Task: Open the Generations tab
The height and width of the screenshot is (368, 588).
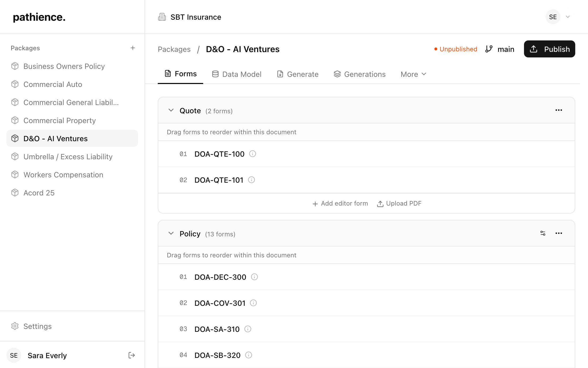Action: coord(359,74)
